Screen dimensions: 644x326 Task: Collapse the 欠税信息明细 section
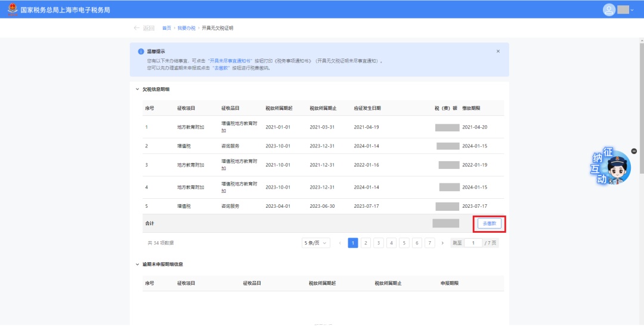point(137,89)
